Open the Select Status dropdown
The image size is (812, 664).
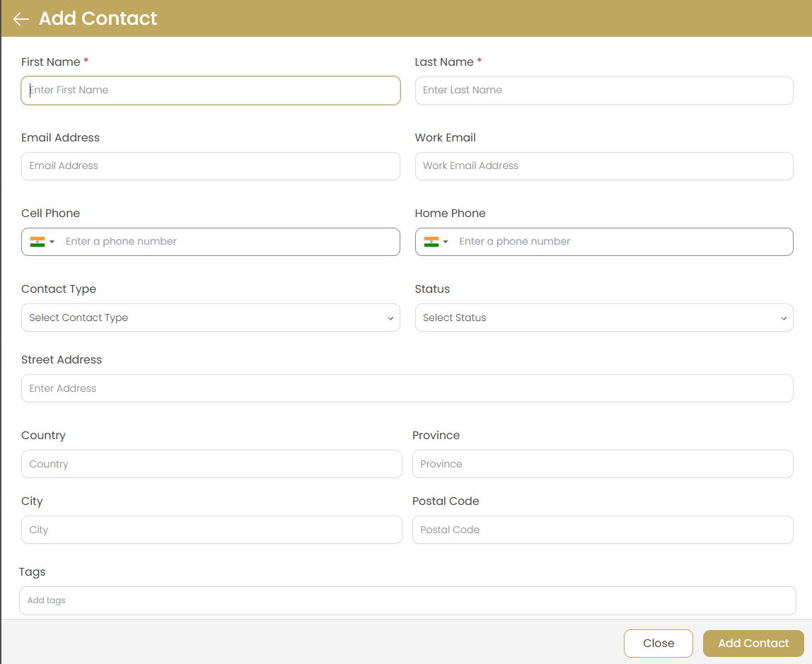603,318
